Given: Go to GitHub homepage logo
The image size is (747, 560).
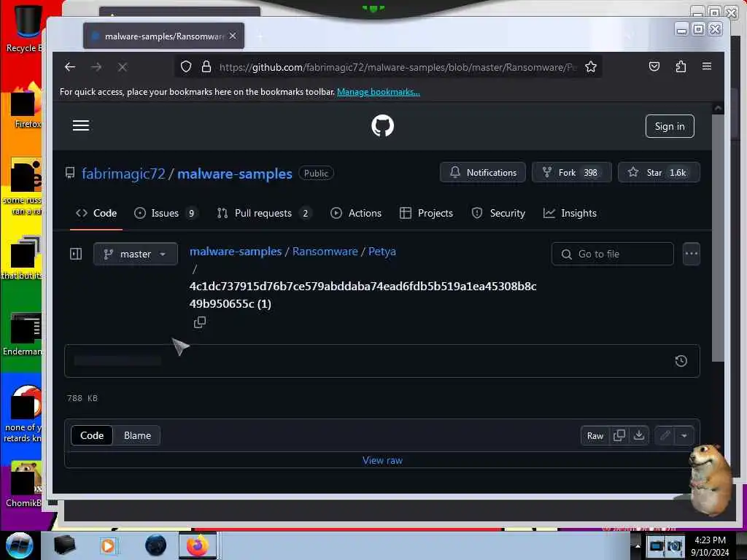Looking at the screenshot, I should point(382,125).
